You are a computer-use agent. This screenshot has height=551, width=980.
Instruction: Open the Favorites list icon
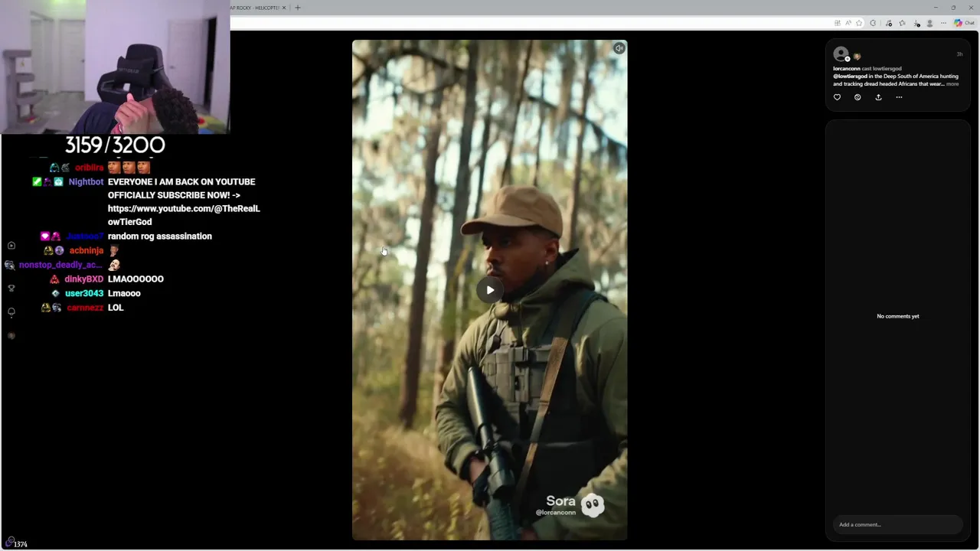pyautogui.click(x=902, y=23)
